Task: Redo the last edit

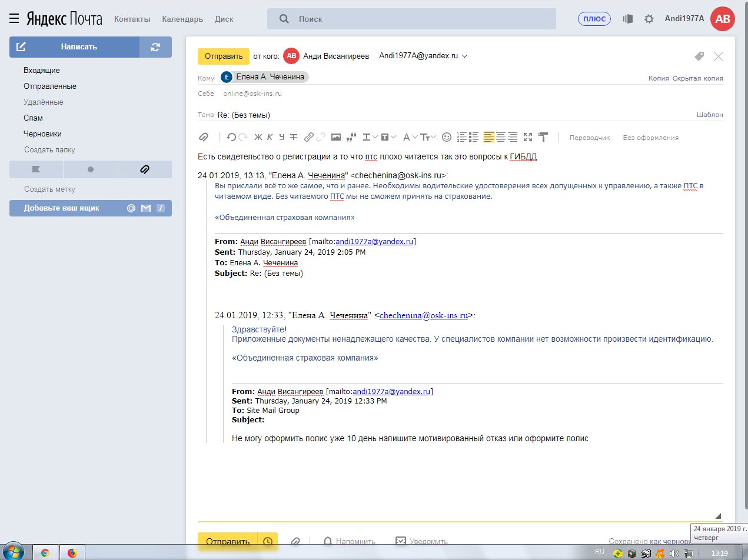Action: (242, 137)
